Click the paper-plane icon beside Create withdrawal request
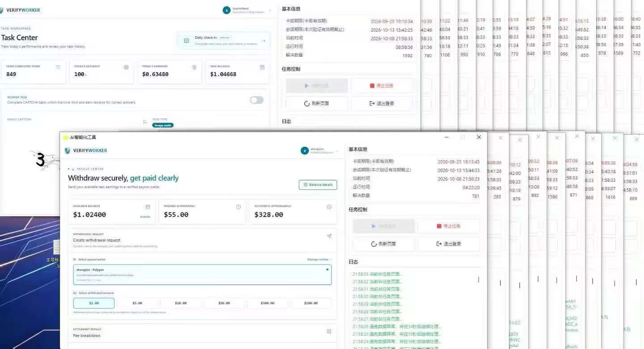The width and height of the screenshot is (644, 349). coord(329,236)
